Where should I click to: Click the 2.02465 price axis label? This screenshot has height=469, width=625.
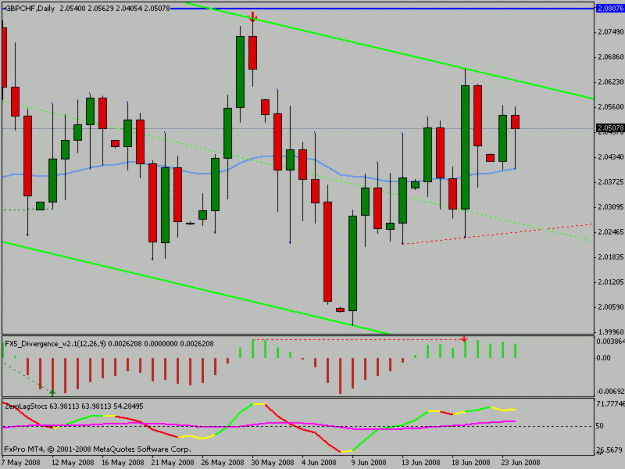[611, 232]
